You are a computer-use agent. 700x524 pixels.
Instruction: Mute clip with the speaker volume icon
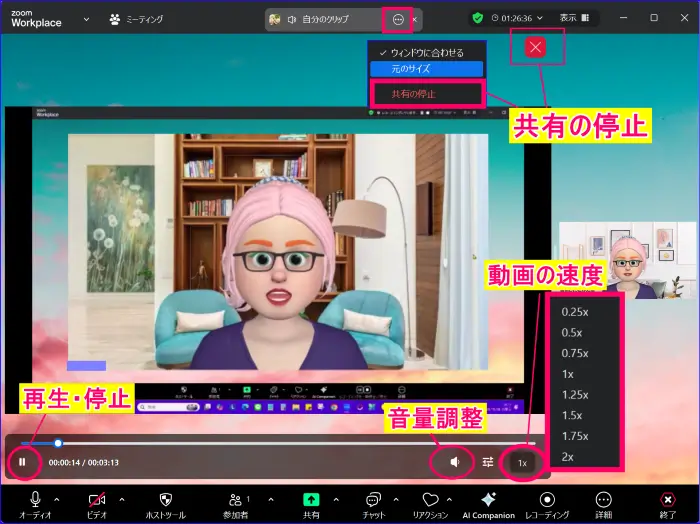click(454, 462)
